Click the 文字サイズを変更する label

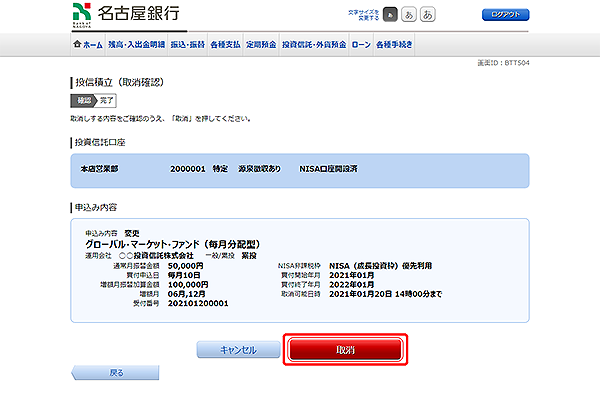pos(363,15)
